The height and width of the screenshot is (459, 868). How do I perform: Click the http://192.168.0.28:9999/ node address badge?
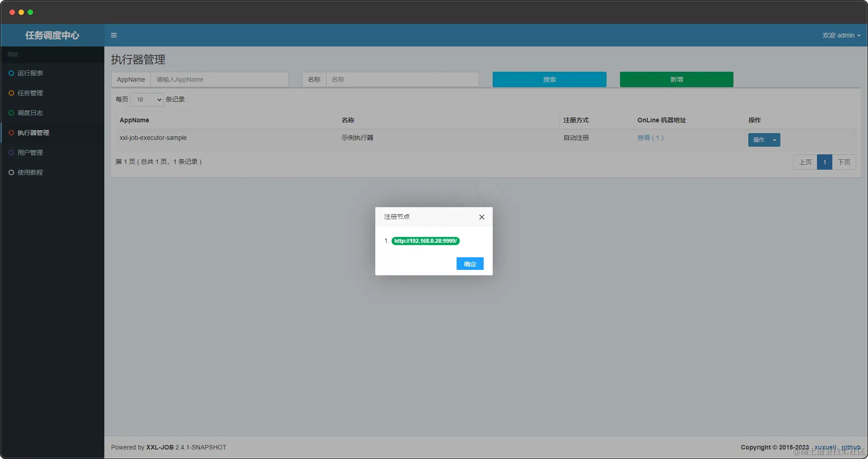coord(425,241)
